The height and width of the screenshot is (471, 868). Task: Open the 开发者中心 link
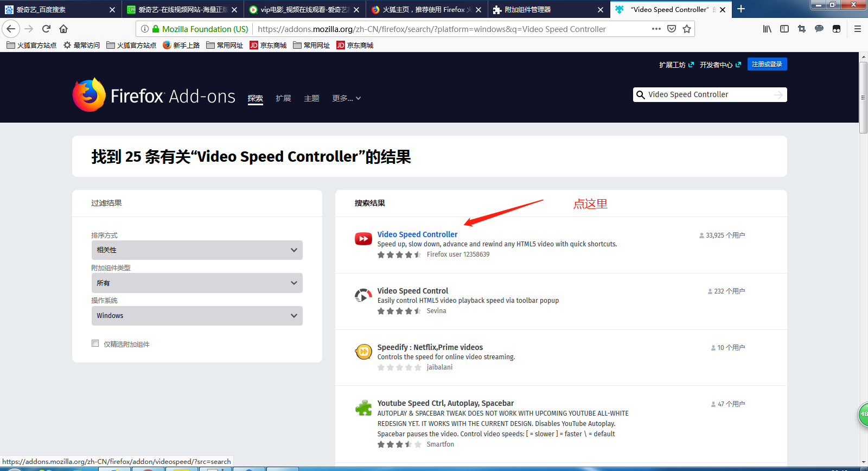pyautogui.click(x=720, y=65)
